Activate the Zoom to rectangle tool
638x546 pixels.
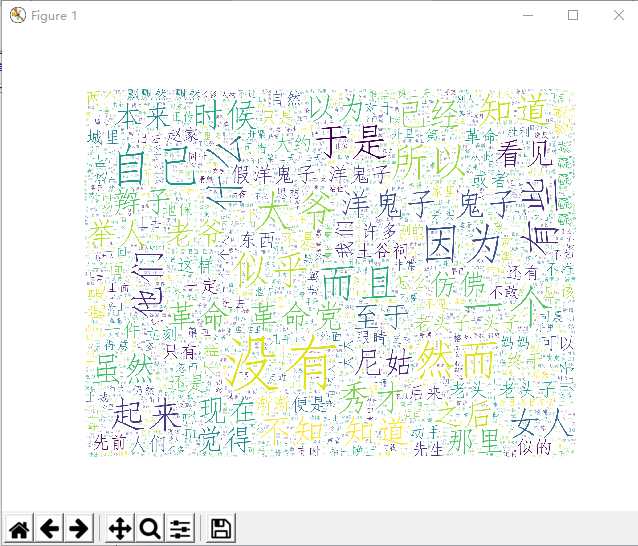tap(150, 528)
